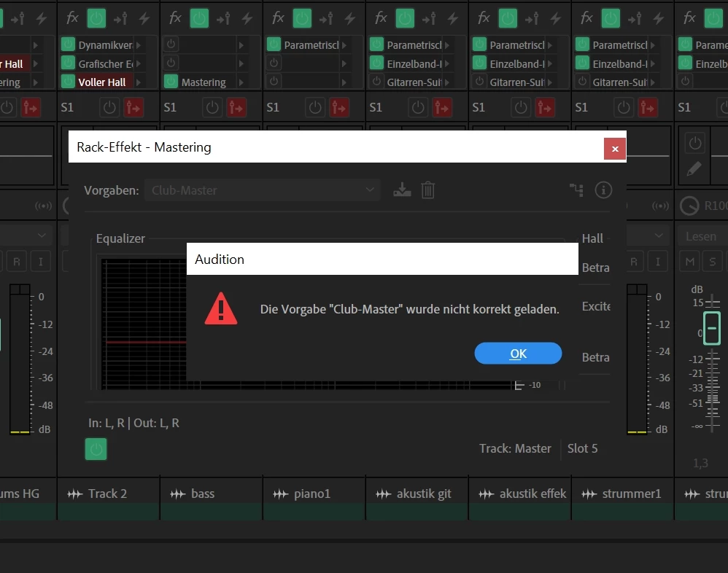Toggle Gitarren-Suite power in akustik git strip
728x573 pixels.
(x=376, y=82)
